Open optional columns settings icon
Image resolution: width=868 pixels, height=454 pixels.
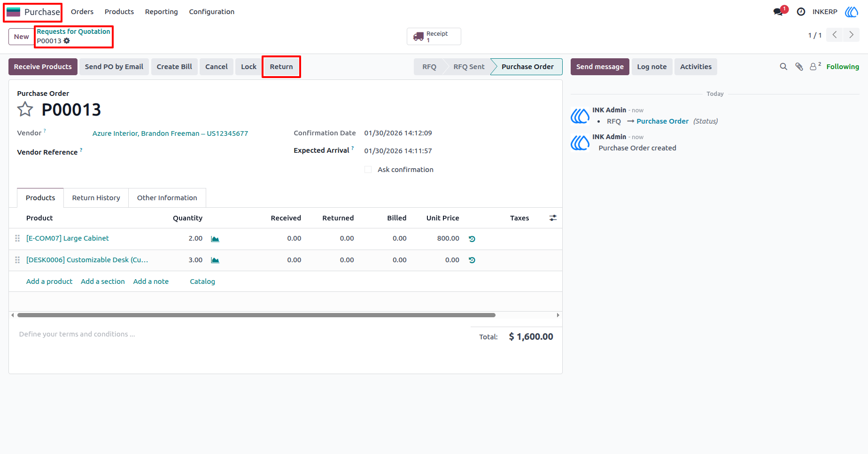[553, 218]
